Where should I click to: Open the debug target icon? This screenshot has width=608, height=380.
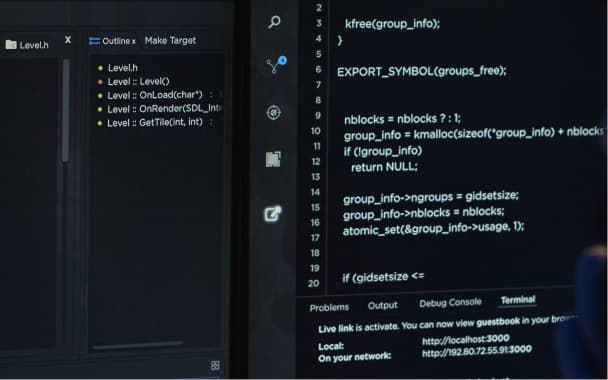click(274, 113)
